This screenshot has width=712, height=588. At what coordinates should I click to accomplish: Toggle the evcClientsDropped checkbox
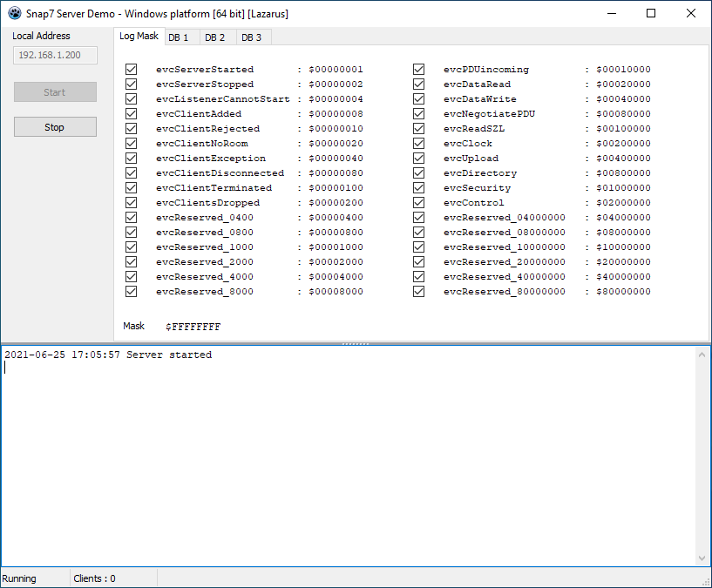132,202
